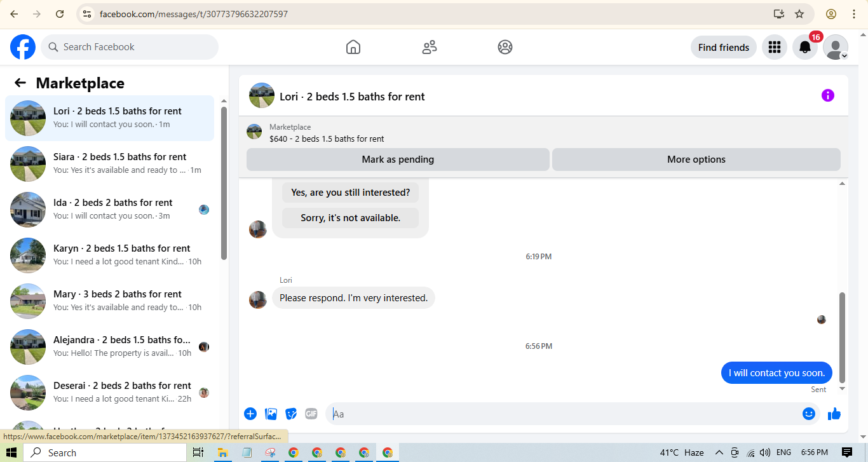Open Alejandra's conversation in the list
Image resolution: width=868 pixels, height=462 pixels.
[x=109, y=347]
